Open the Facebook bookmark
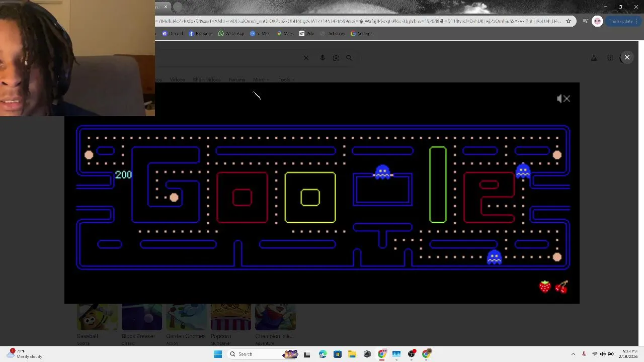This screenshot has height=362, width=644. [x=201, y=34]
